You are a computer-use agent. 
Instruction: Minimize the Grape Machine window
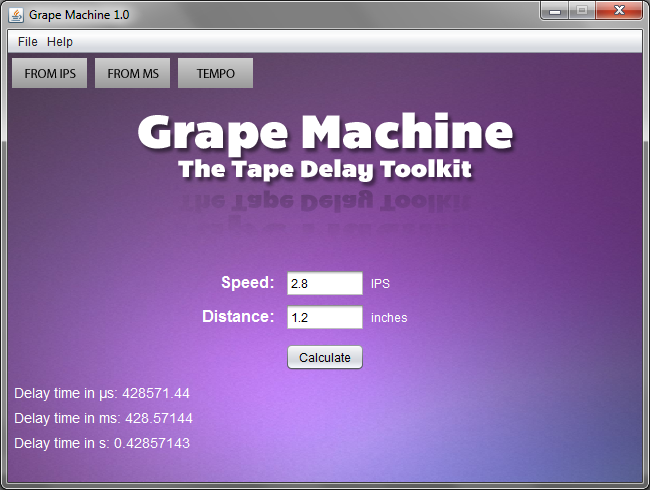(x=555, y=11)
